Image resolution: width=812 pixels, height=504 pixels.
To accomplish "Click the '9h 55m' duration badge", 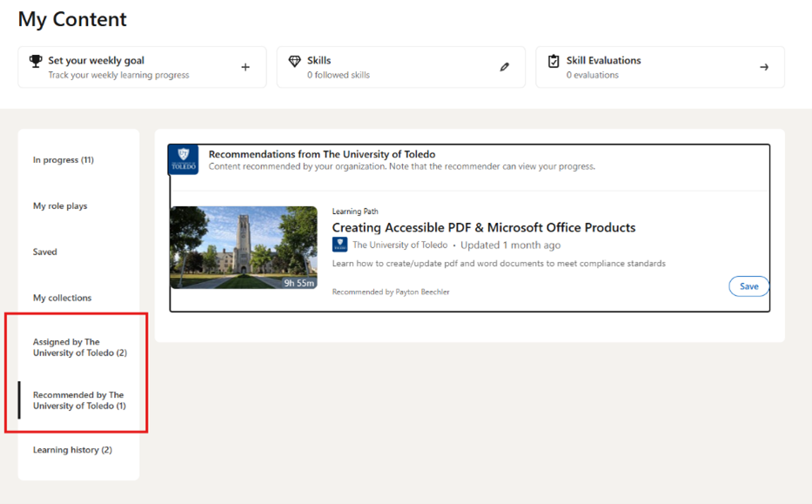I will tap(299, 283).
